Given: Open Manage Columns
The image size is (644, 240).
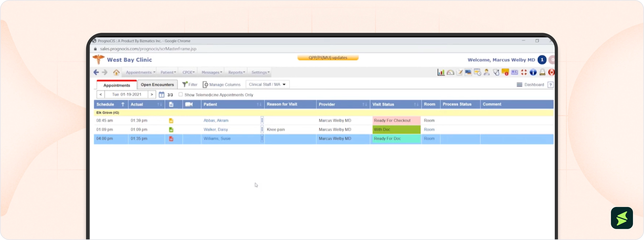Looking at the screenshot, I should tap(222, 84).
